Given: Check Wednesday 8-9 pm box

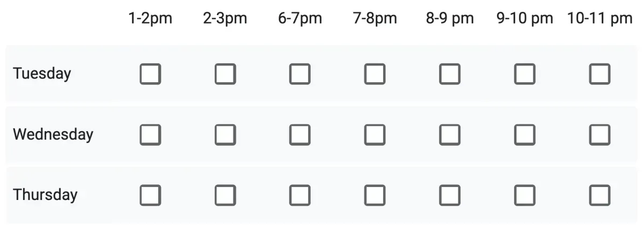Looking at the screenshot, I should click(x=450, y=134).
